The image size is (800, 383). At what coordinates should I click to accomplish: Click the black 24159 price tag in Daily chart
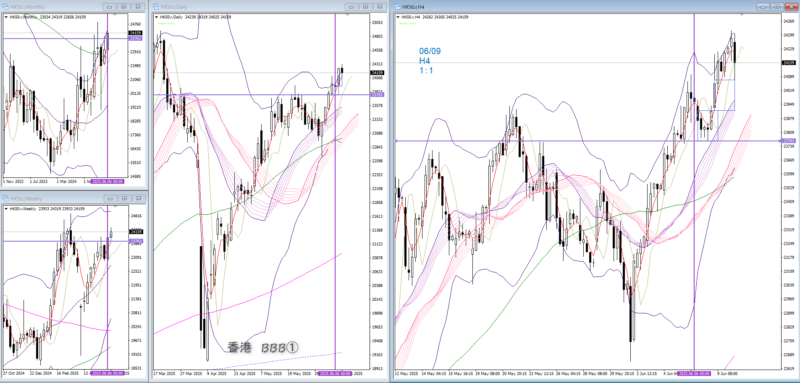click(378, 73)
